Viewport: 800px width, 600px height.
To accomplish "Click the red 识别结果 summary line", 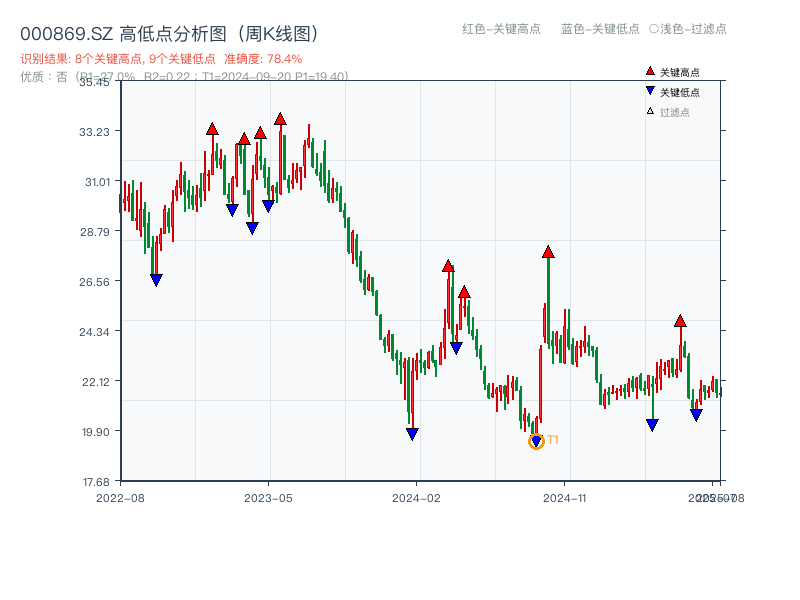I will click(161, 59).
